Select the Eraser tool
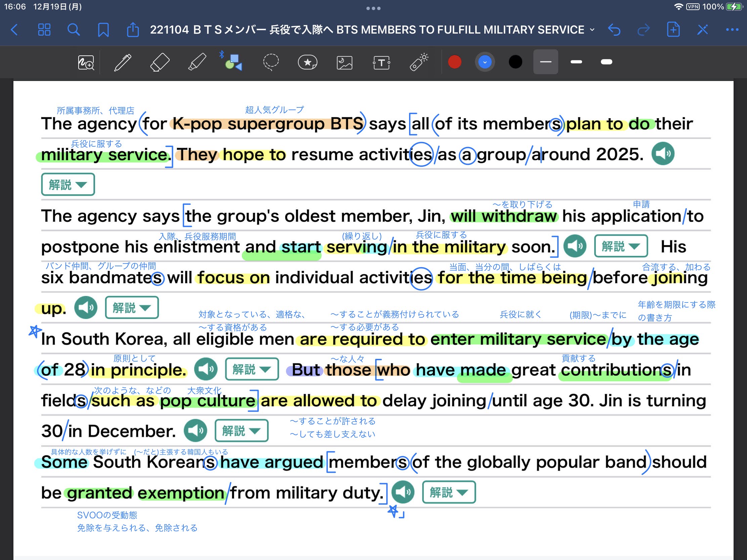747x560 pixels. [x=160, y=62]
